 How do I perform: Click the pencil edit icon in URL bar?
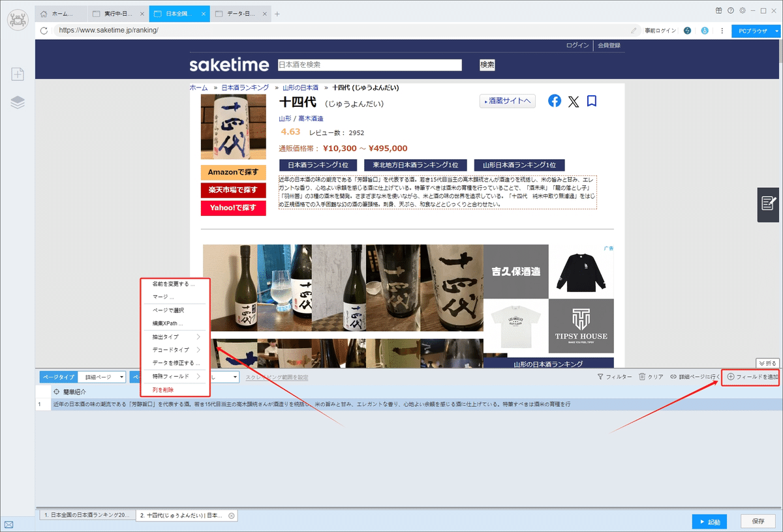click(634, 30)
